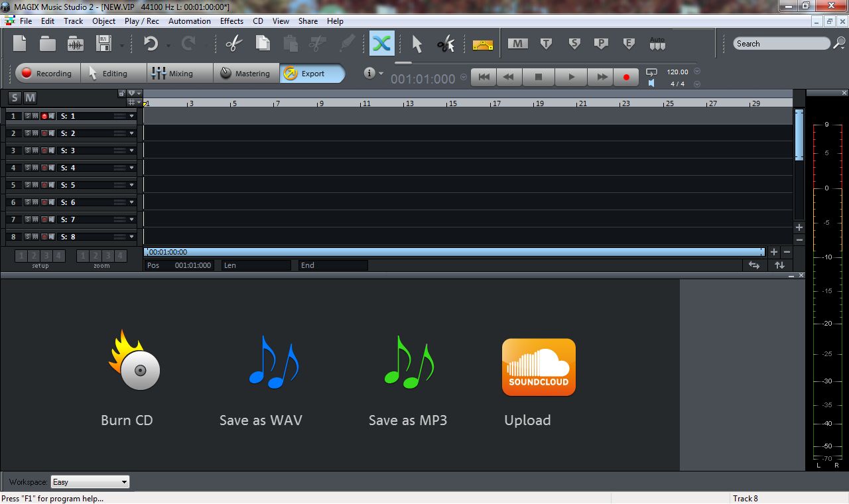The image size is (849, 504).
Task: Click the green notes Save as MP3 icon
Action: pyautogui.click(x=409, y=362)
